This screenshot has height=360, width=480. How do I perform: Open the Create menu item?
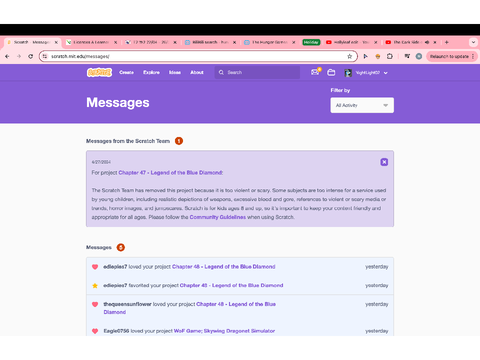[x=126, y=72]
